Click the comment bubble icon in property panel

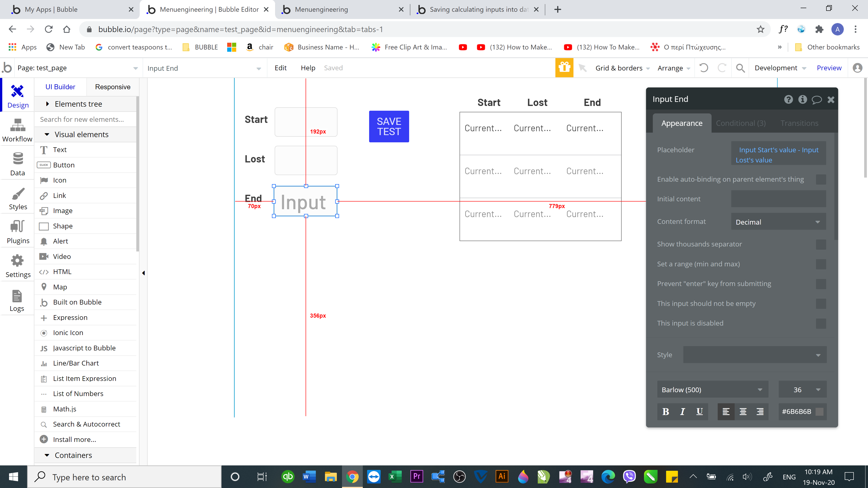pos(816,99)
